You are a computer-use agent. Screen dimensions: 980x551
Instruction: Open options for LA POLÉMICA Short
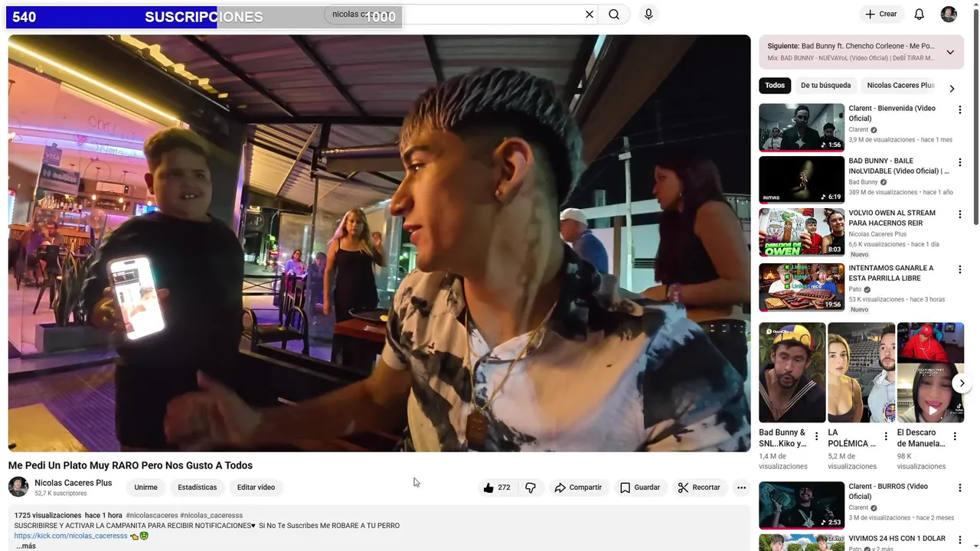click(886, 436)
